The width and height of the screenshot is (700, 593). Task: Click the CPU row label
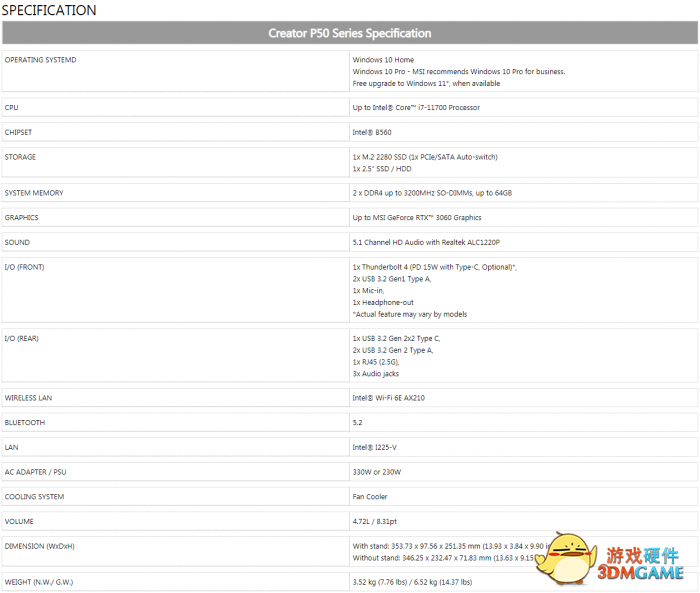click(x=12, y=108)
